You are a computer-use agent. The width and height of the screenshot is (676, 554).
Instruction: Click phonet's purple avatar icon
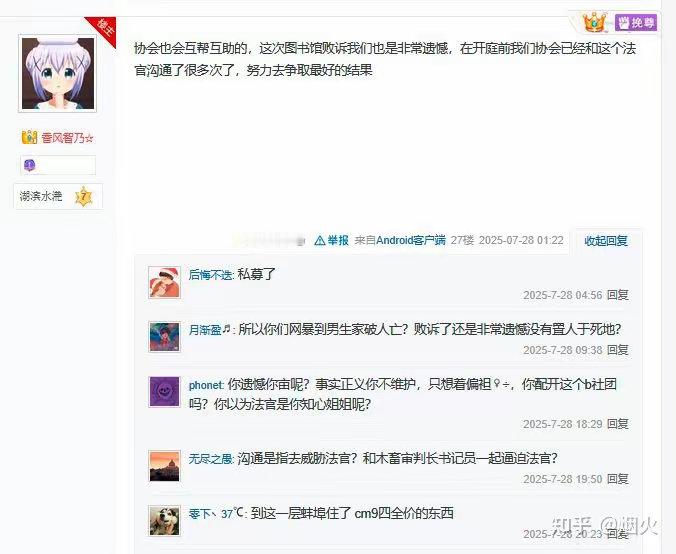point(164,391)
